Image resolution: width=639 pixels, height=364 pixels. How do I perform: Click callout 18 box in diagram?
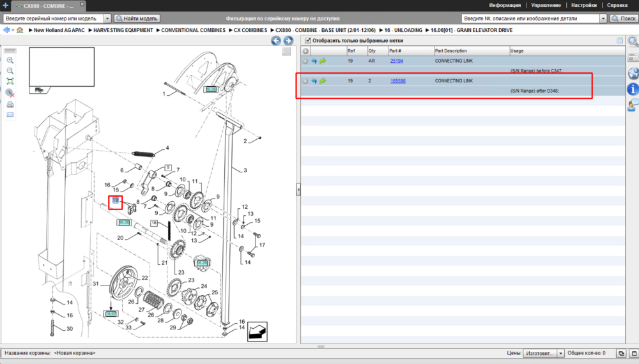click(153, 223)
